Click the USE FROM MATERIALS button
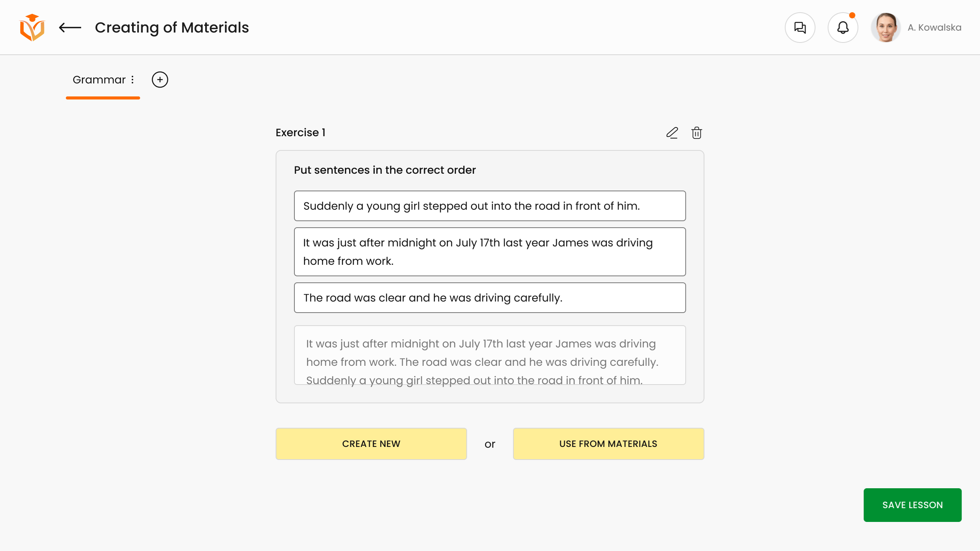 click(608, 444)
